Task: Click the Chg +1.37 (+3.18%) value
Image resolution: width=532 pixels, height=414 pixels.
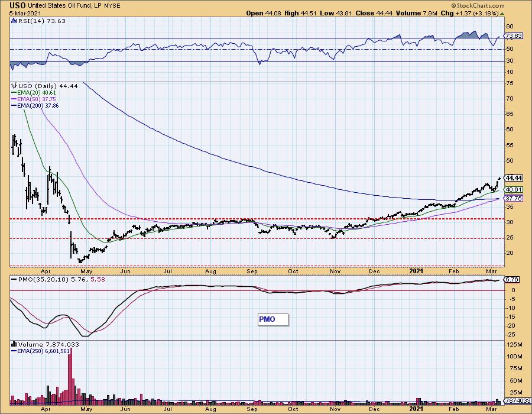Action: [x=469, y=13]
